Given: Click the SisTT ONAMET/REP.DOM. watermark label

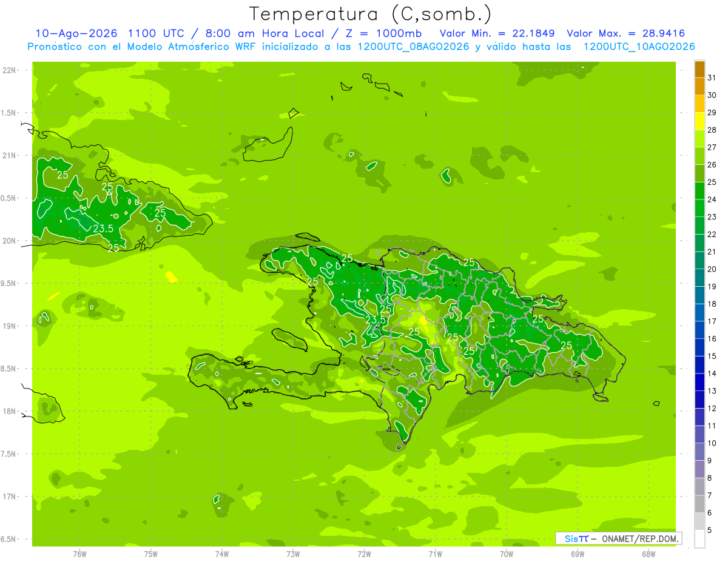Looking at the screenshot, I should (618, 538).
